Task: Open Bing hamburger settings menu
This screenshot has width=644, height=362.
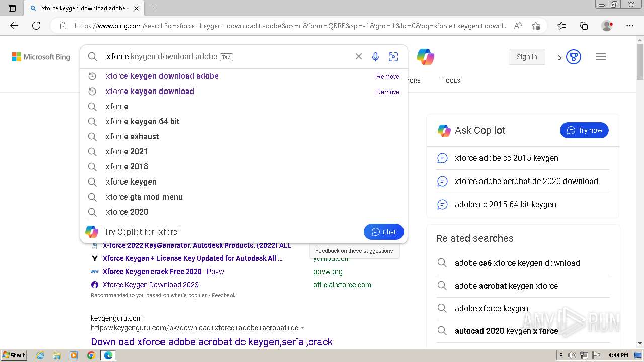Action: pyautogui.click(x=601, y=57)
